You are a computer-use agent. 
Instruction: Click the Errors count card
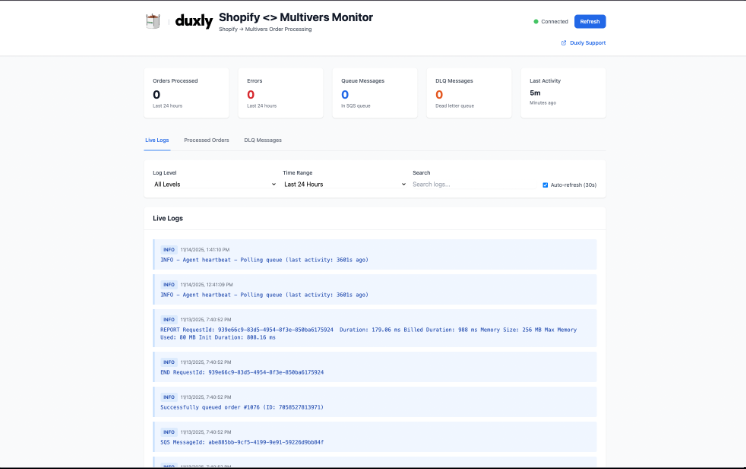point(281,93)
